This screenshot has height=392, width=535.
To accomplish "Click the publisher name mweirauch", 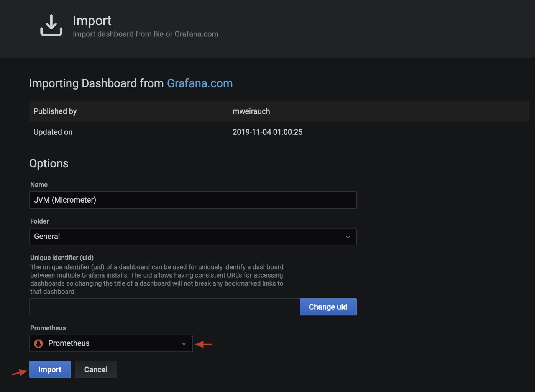I will click(x=251, y=111).
